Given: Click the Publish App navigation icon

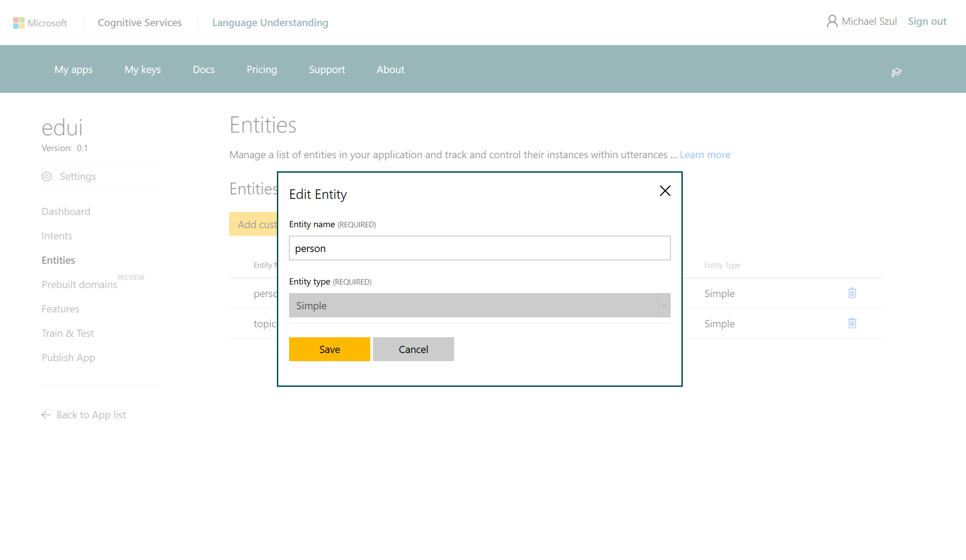Looking at the screenshot, I should [69, 358].
